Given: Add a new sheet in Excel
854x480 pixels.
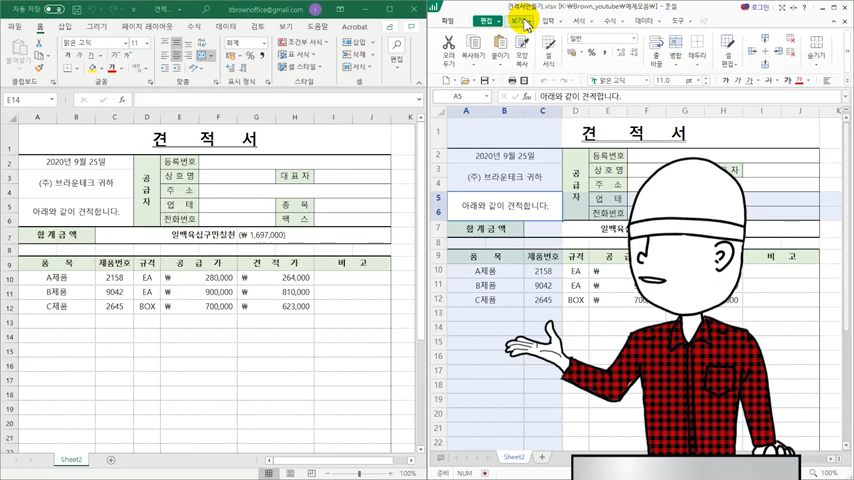Looking at the screenshot, I should (111, 460).
